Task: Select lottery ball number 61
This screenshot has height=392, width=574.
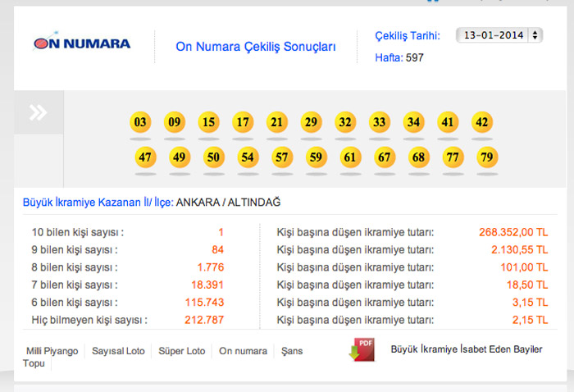Action: pos(350,157)
